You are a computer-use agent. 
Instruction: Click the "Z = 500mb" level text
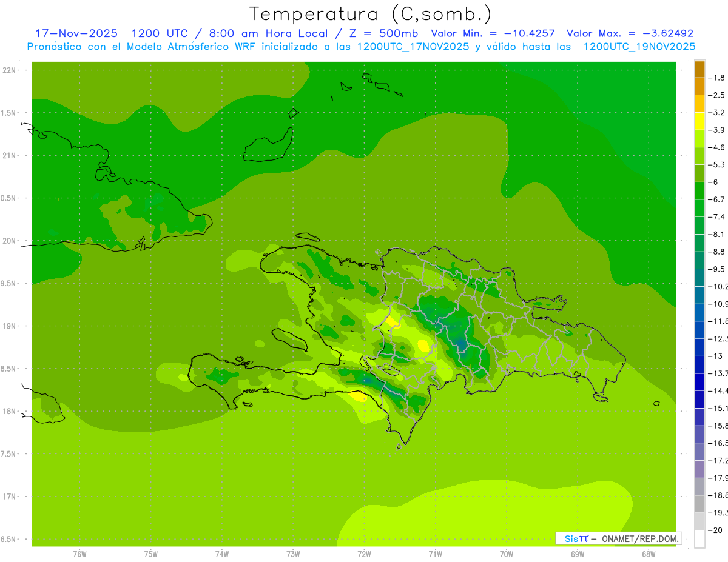pos(385,33)
